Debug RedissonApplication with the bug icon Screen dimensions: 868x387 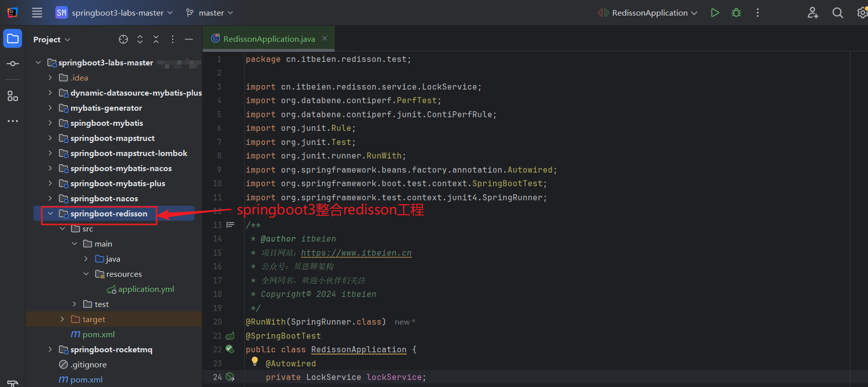pyautogui.click(x=737, y=13)
